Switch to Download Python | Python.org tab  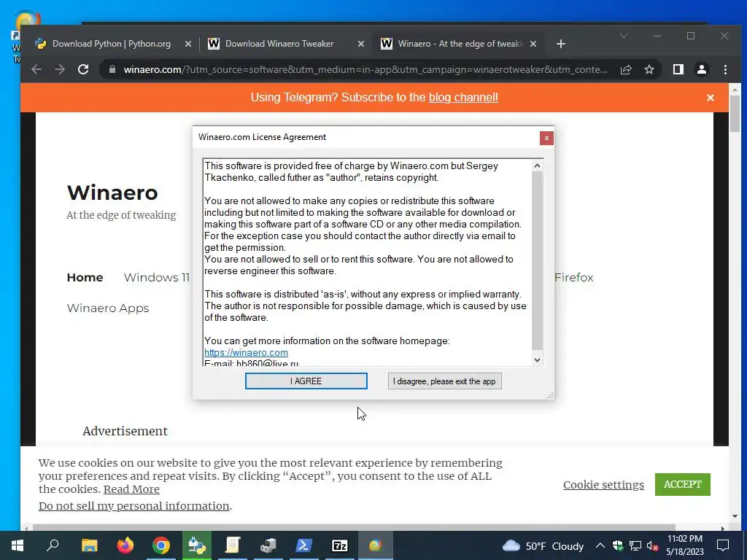[x=111, y=44]
